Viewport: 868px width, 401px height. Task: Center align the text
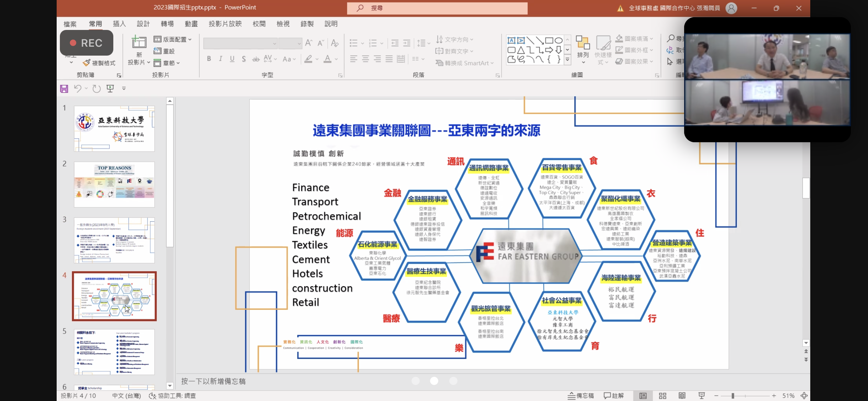coord(365,59)
